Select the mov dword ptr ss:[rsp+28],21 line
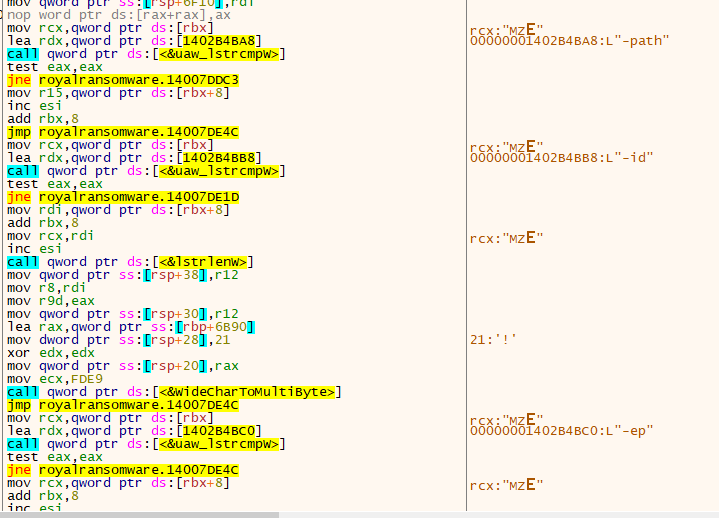Image resolution: width=719 pixels, height=518 pixels. click(119, 340)
